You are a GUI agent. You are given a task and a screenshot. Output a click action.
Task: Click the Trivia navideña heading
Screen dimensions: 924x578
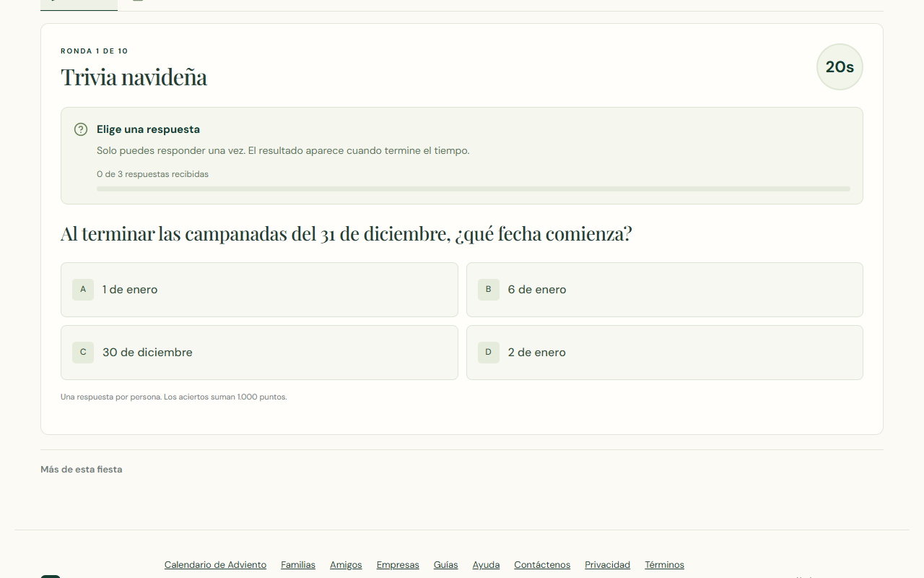pyautogui.click(x=134, y=77)
